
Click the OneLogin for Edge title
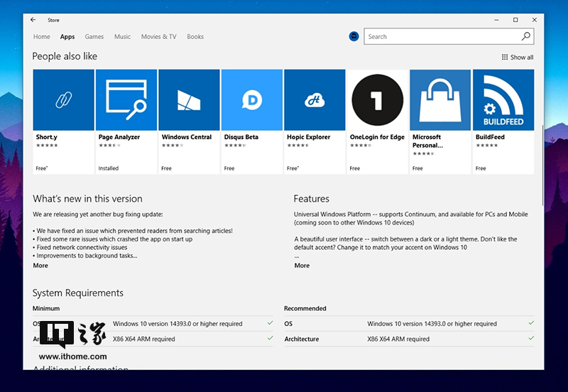pos(377,137)
